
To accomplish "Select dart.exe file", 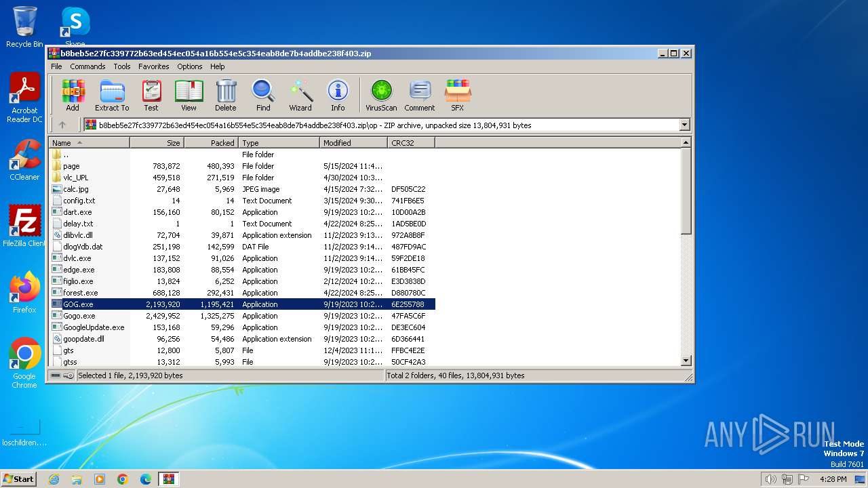I will 242,212.
